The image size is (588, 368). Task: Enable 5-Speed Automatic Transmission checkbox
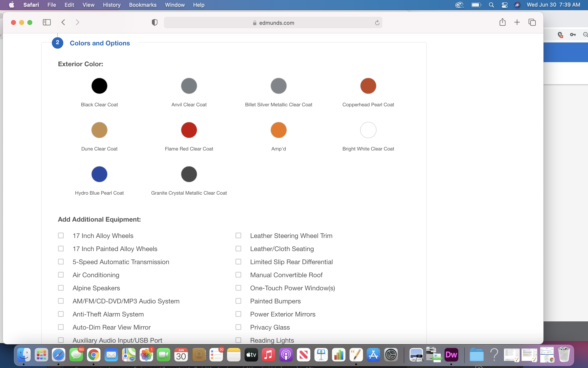pyautogui.click(x=61, y=262)
